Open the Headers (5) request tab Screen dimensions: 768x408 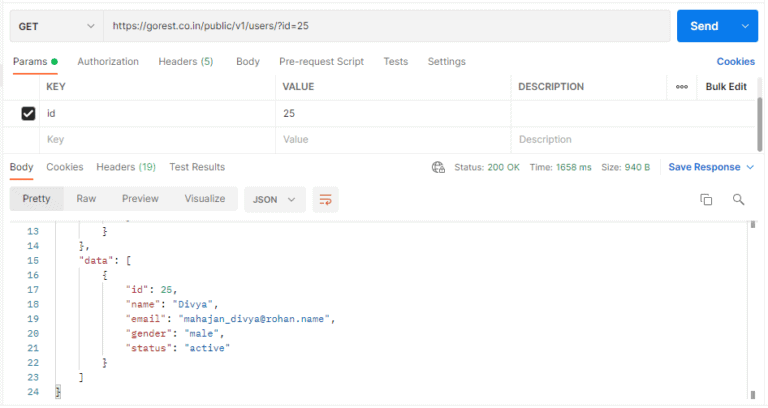185,61
